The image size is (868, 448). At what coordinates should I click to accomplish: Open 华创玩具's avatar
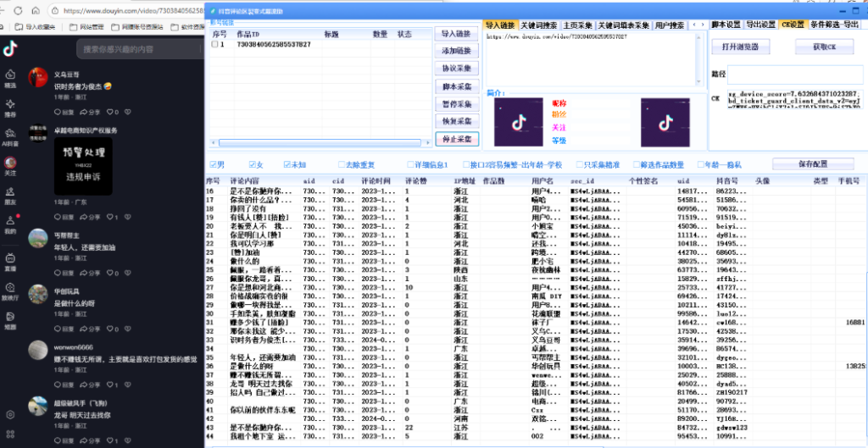tap(38, 294)
